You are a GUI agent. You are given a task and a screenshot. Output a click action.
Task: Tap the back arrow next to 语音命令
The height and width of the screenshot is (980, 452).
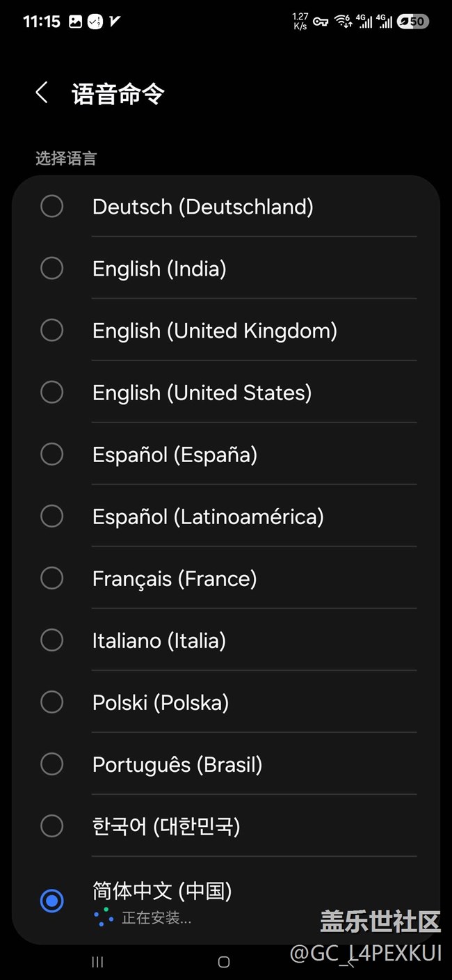(42, 93)
